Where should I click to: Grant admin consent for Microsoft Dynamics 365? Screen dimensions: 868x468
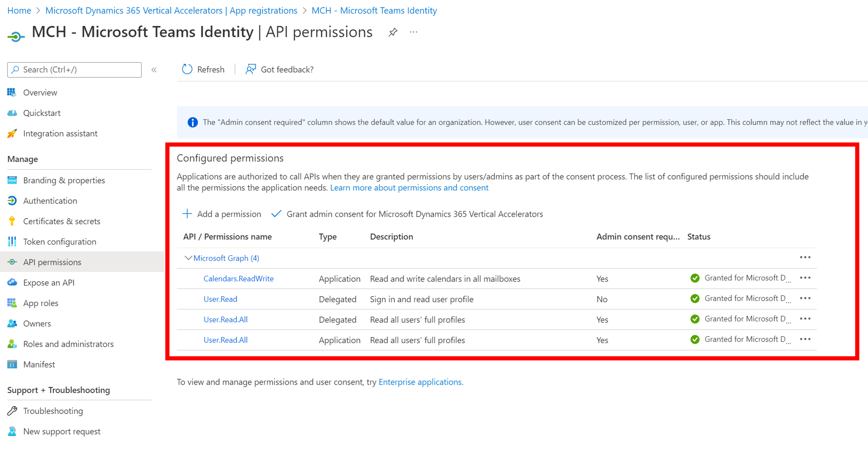tap(414, 214)
